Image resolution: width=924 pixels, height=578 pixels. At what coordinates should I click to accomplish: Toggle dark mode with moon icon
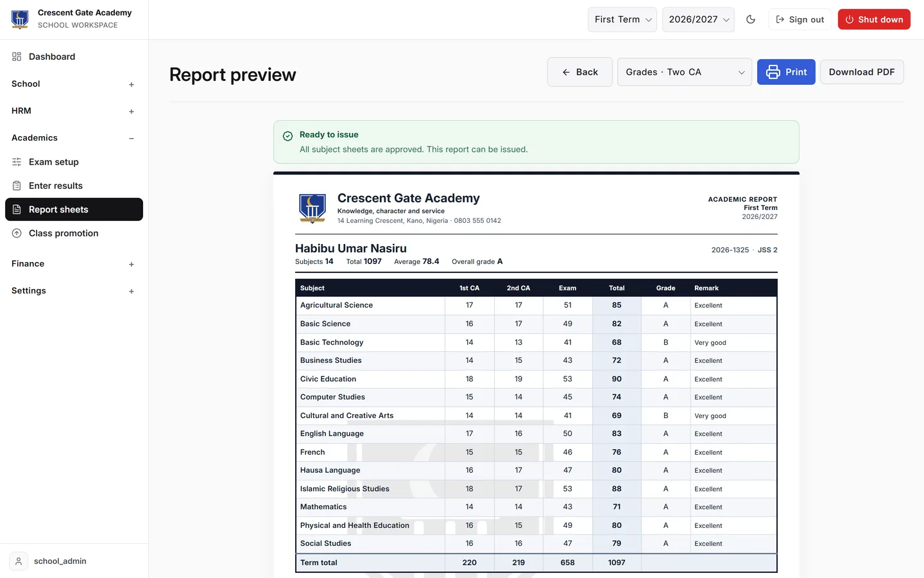(x=751, y=19)
